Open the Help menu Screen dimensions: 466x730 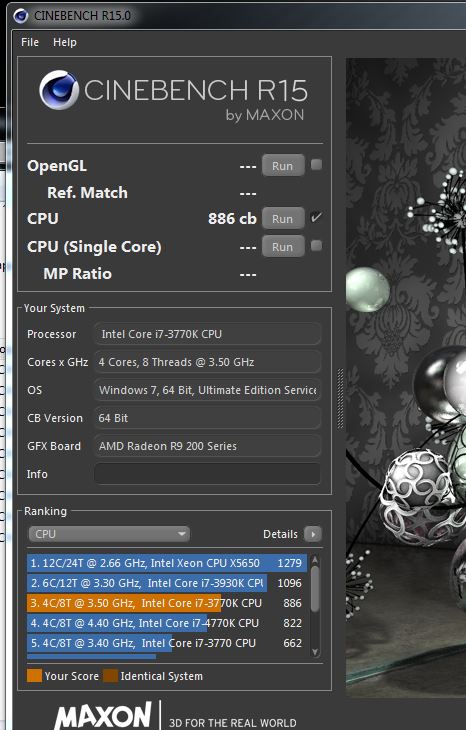[x=65, y=42]
